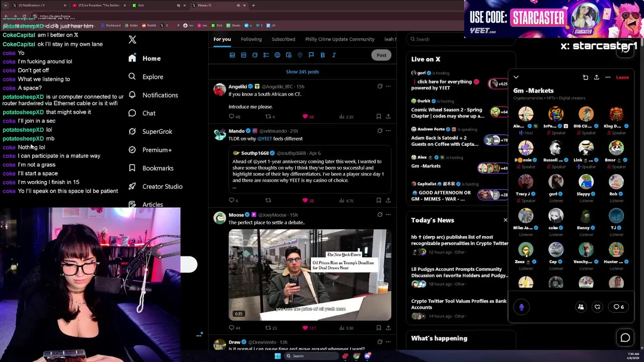This screenshot has height=362, width=644.
Task: Share Angeliki's post
Action: pos(388,117)
